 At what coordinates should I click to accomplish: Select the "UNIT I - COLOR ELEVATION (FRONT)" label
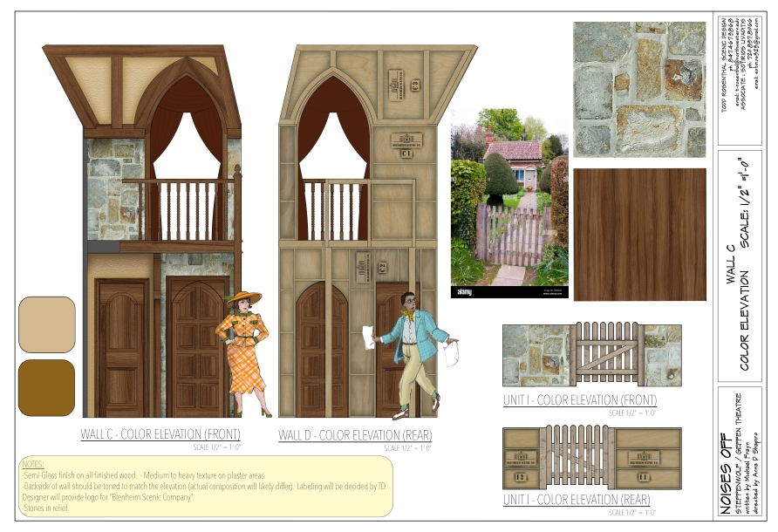(x=580, y=399)
